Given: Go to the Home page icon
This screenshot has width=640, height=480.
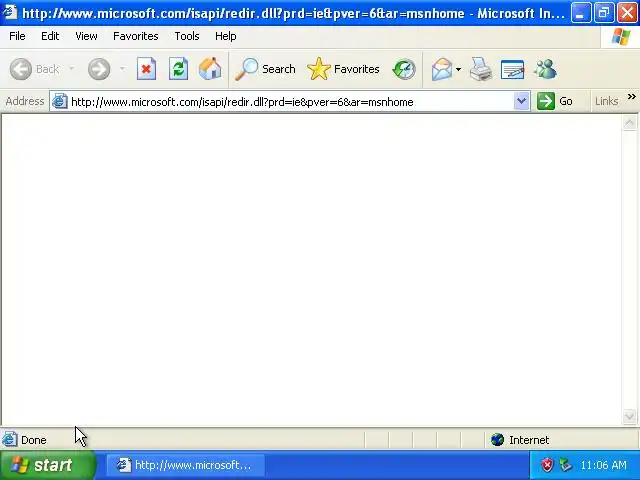Looking at the screenshot, I should [210, 69].
